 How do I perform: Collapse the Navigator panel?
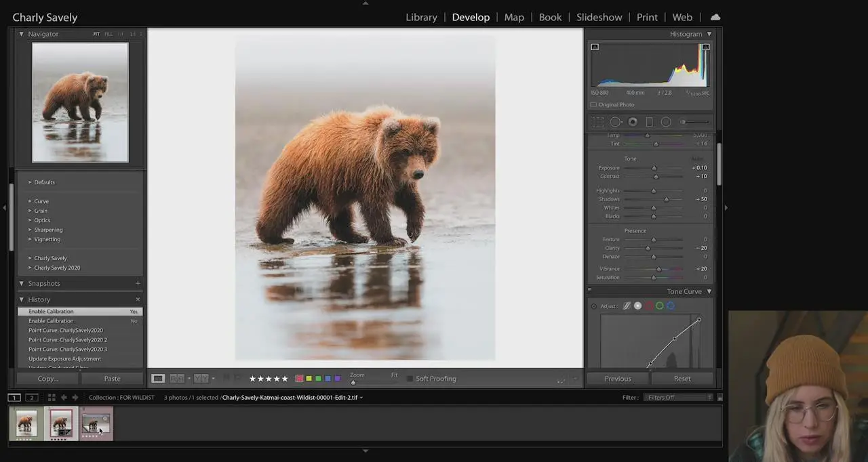(21, 34)
